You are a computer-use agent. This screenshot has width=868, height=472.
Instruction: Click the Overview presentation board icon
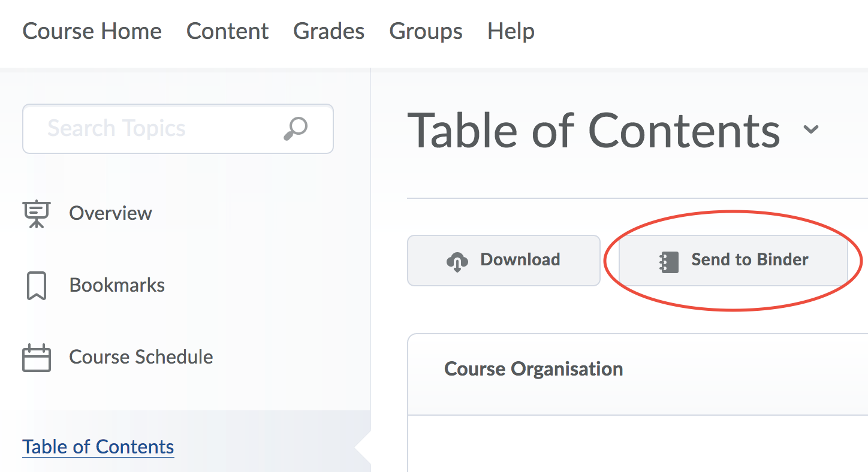pyautogui.click(x=37, y=214)
